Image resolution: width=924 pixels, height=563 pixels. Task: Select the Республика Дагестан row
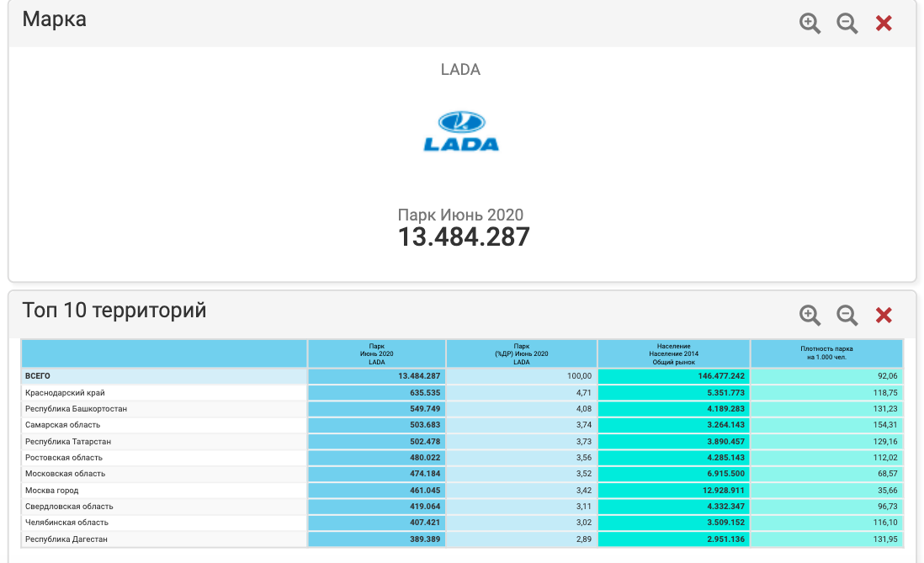pos(66,539)
